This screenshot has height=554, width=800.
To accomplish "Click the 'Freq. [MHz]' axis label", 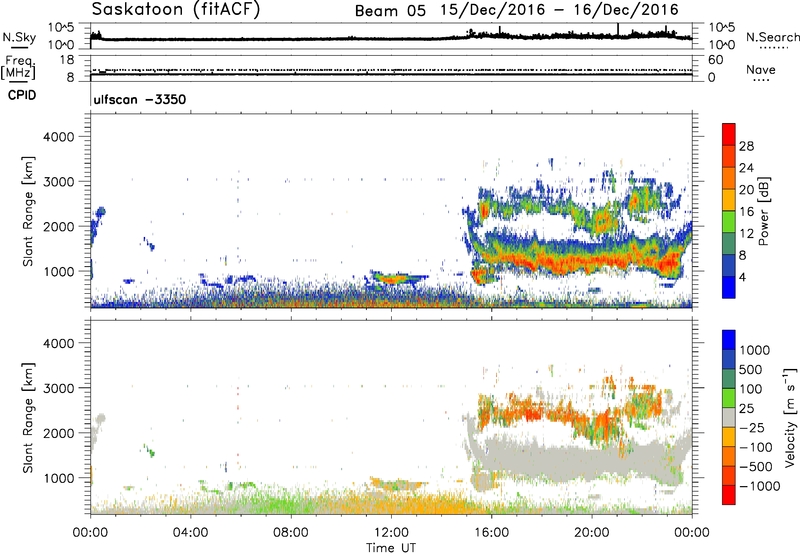I will tap(18, 67).
